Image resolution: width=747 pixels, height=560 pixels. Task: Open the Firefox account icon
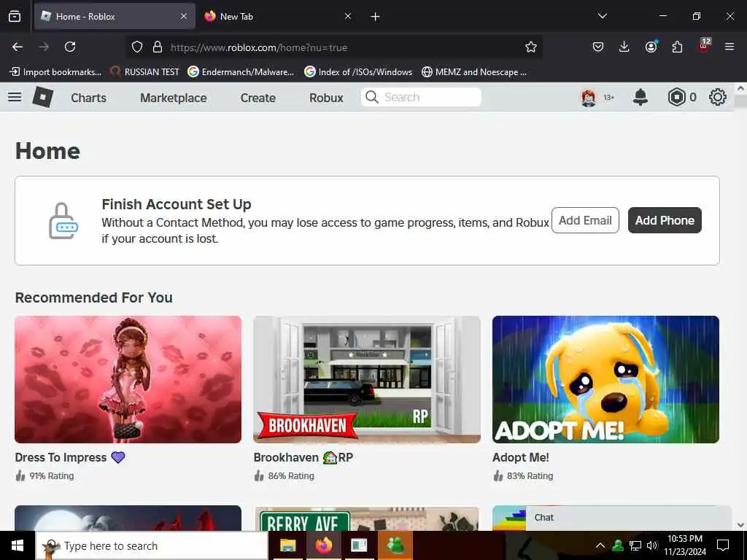(x=651, y=47)
